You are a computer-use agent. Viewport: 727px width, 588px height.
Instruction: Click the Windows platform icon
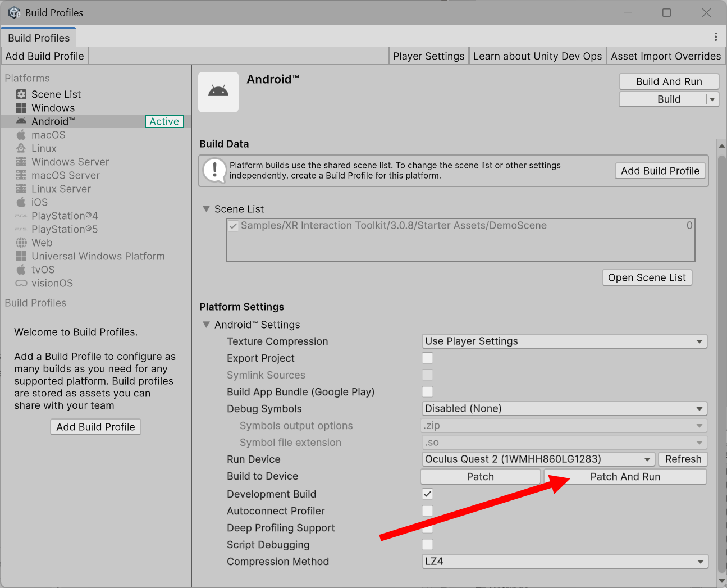point(21,108)
